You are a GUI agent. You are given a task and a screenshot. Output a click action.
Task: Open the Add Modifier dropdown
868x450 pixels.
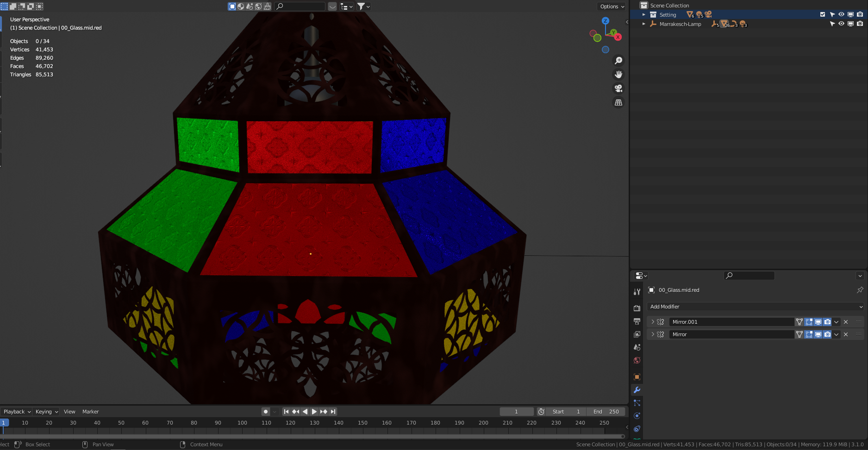[756, 307]
